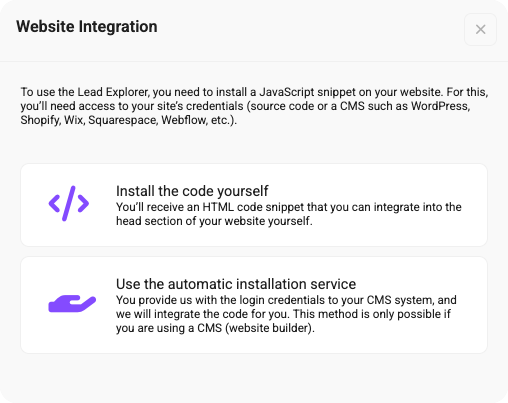
Task: Click the CMS login credentials description text
Action: coord(286,314)
